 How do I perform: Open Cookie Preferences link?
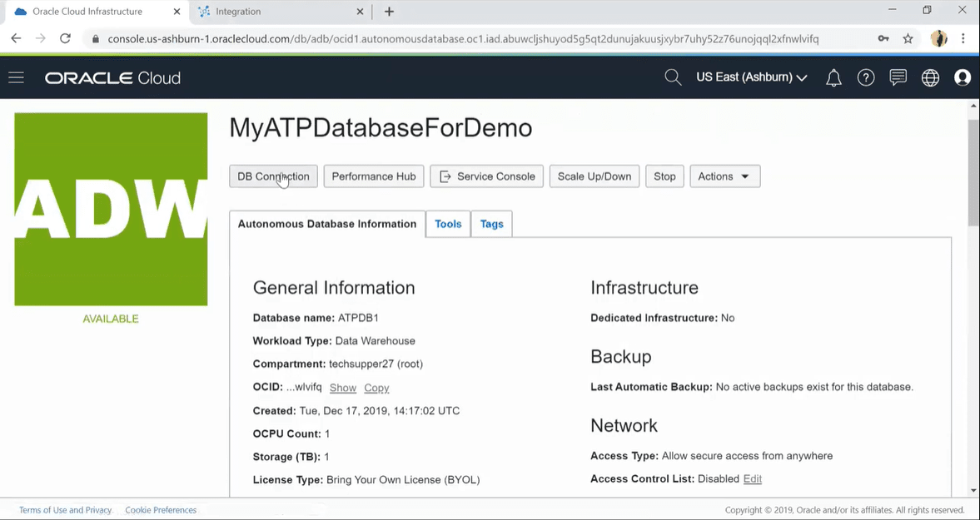pyautogui.click(x=161, y=510)
